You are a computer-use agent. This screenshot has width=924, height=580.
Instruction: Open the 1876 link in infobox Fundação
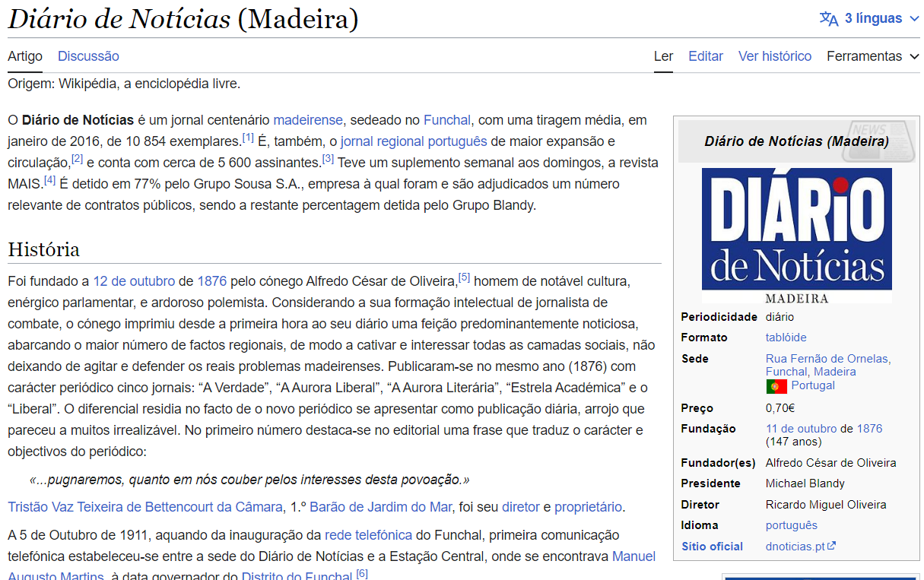tap(869, 429)
